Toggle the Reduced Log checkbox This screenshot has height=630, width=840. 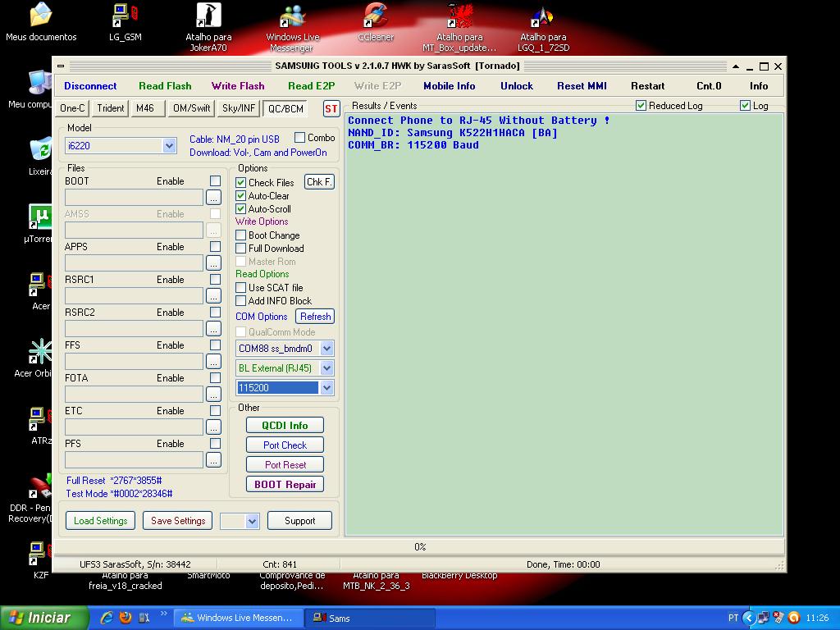click(x=641, y=106)
